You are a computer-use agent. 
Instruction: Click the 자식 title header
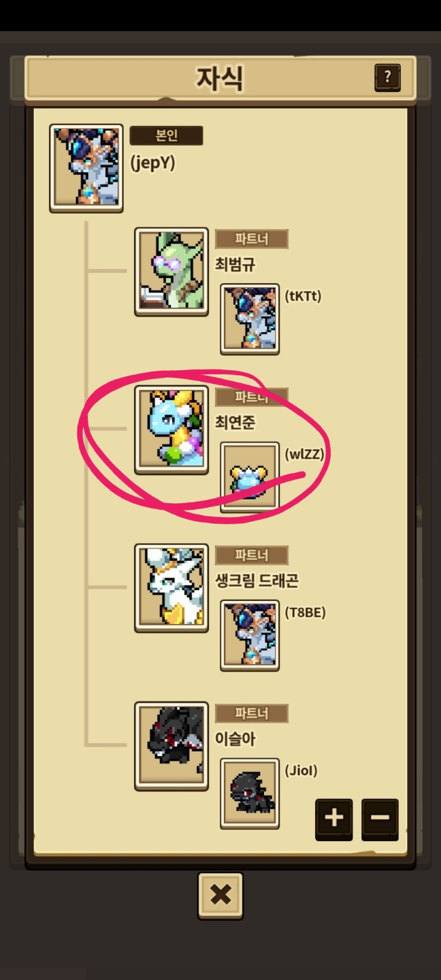point(220,79)
